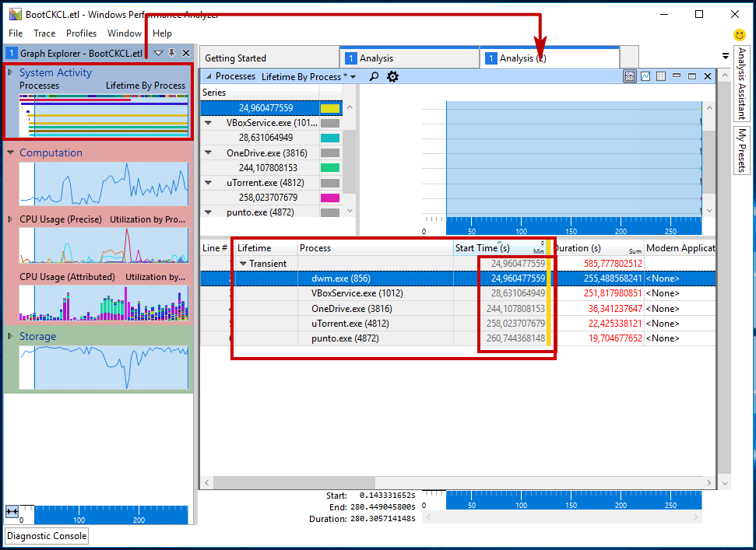Click the yellow swatch for series 24,960477559
756x550 pixels.
click(x=330, y=108)
